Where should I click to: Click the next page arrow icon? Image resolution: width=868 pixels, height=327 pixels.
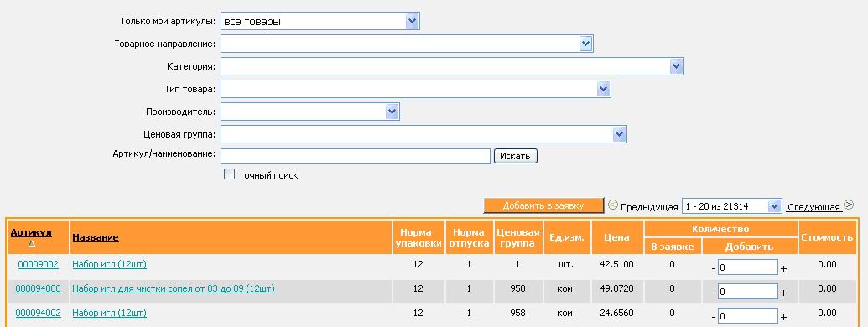tap(849, 205)
